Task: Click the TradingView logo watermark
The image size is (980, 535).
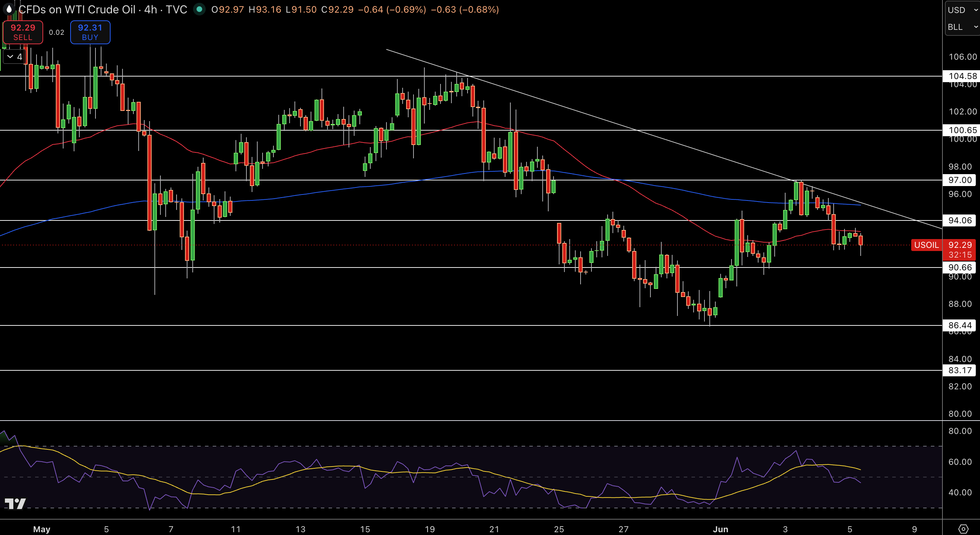Action: click(15, 503)
